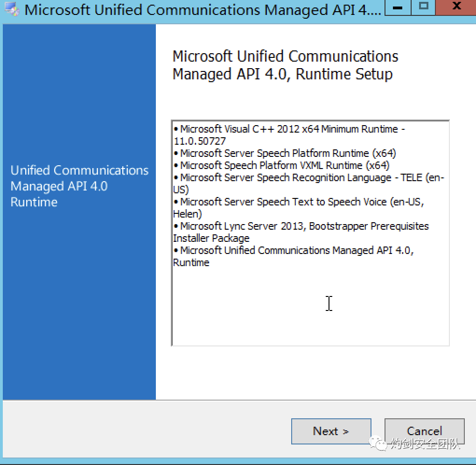Image resolution: width=476 pixels, height=465 pixels.
Task: Click the Next button
Action: [331, 431]
